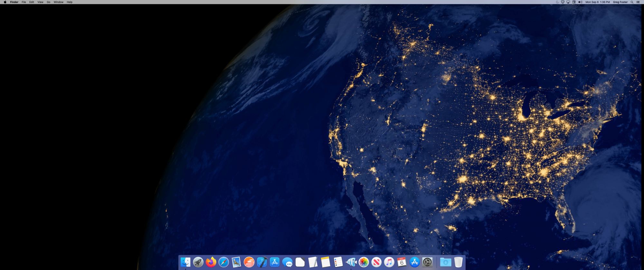Open Downloads folder stack in Dock
The image size is (644, 270).
pyautogui.click(x=446, y=262)
